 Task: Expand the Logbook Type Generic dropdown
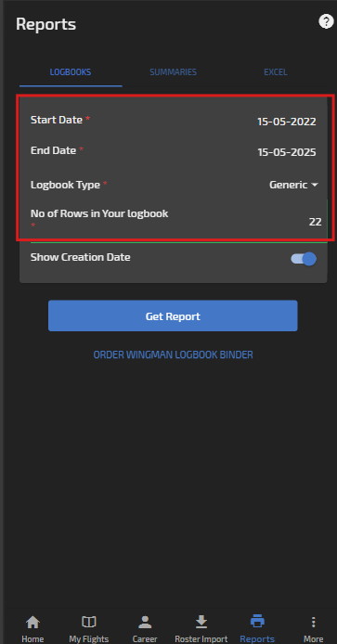coord(293,185)
